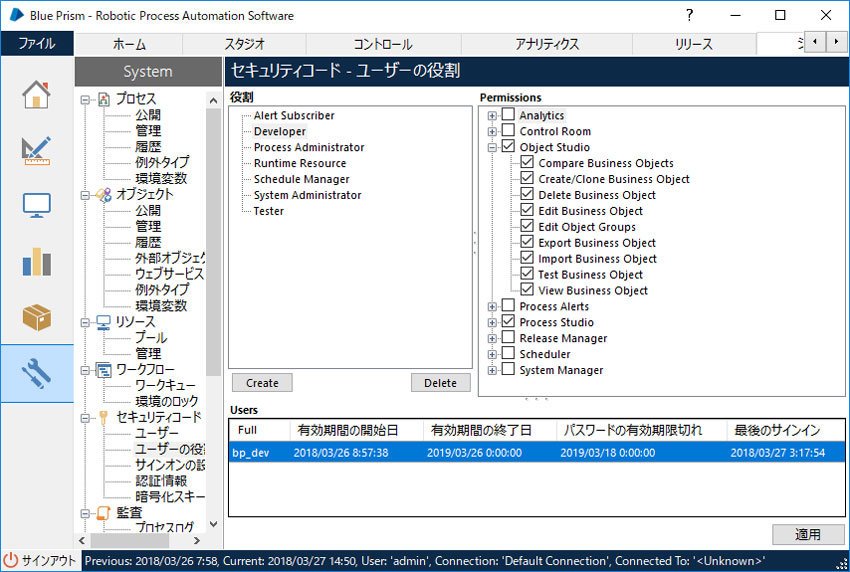Screen dimensions: 850x572
Task: Click the サインアウト power icon
Action: pos(11,560)
